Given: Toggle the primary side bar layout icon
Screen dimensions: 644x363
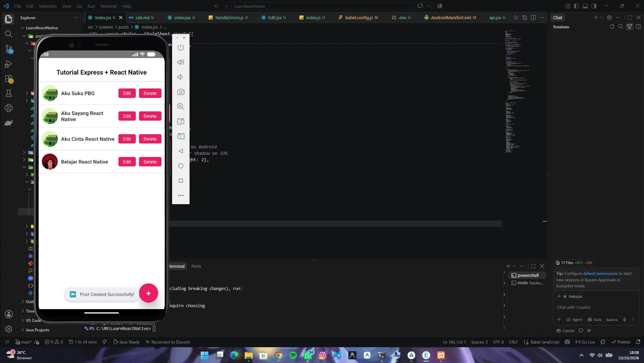Looking at the screenshot, I should pos(576,6).
